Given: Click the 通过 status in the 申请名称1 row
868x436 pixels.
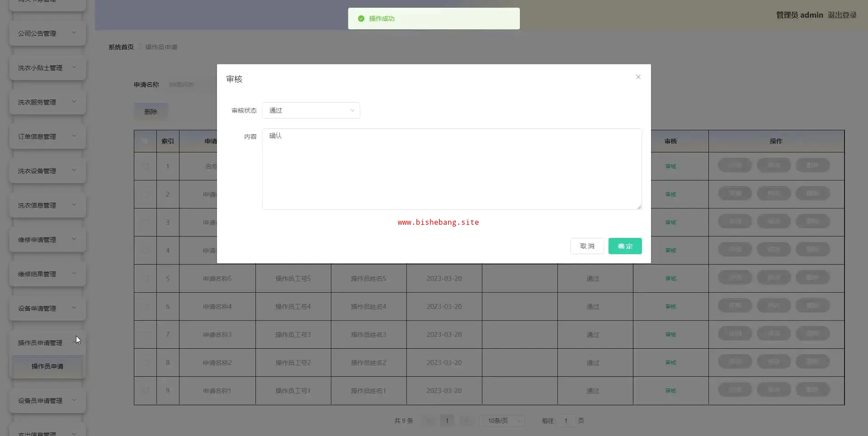Looking at the screenshot, I should (593, 391).
